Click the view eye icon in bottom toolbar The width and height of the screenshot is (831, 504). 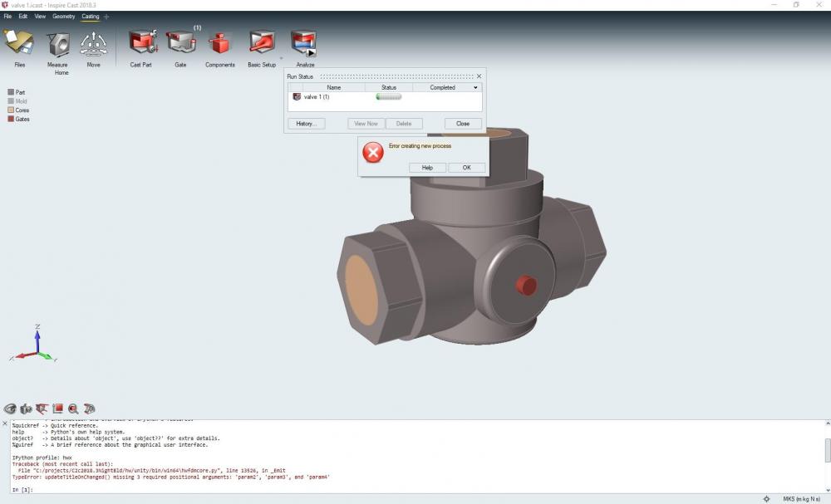point(10,409)
